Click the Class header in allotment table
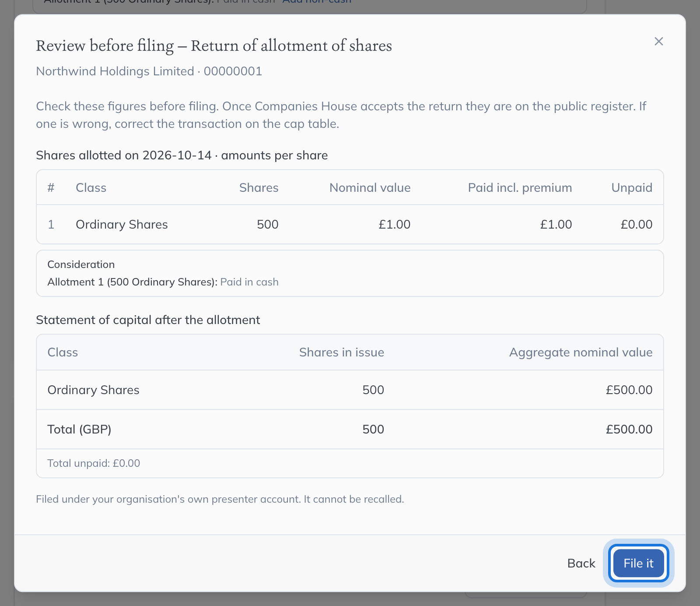The width and height of the screenshot is (700, 606). click(x=91, y=187)
